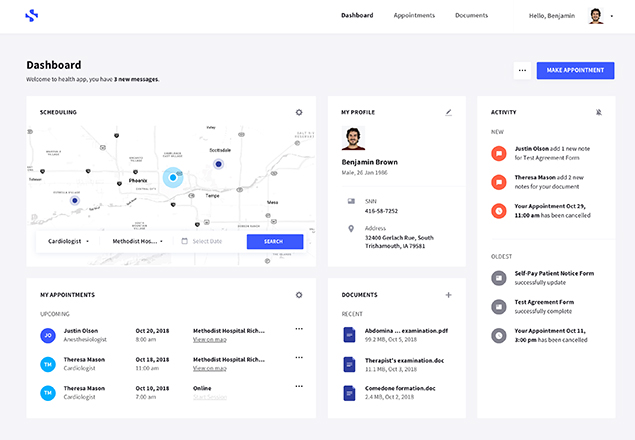Click Test Agreement Form activity icon

499,307
